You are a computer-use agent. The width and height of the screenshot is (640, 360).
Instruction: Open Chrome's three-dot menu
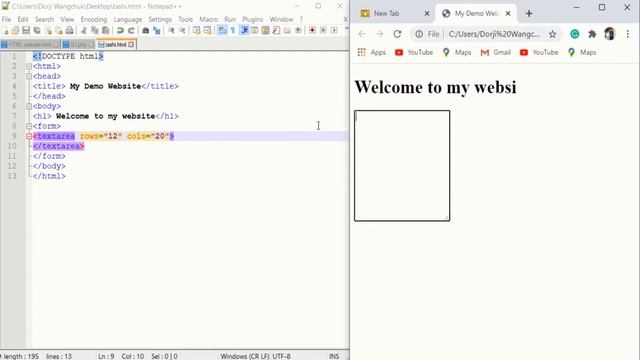tap(628, 34)
